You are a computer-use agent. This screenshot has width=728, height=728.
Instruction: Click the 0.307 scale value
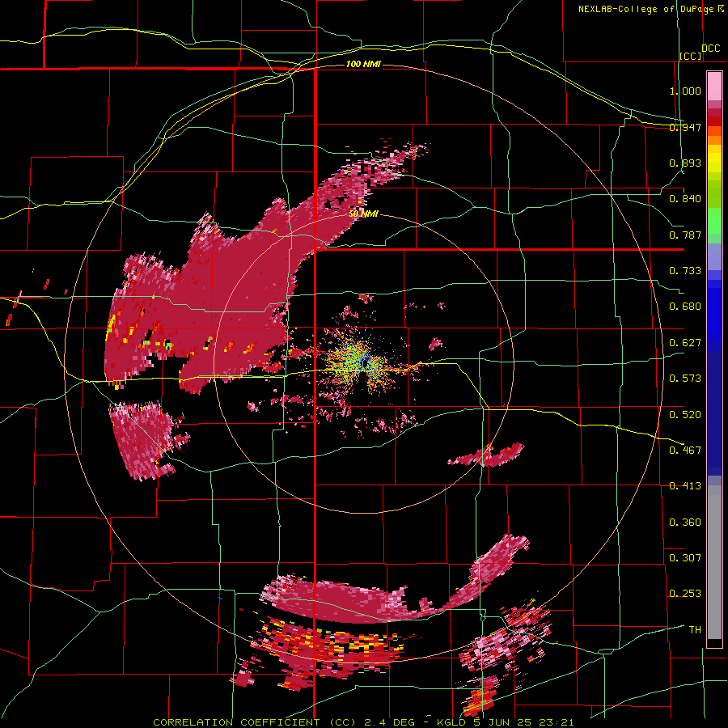(x=685, y=558)
